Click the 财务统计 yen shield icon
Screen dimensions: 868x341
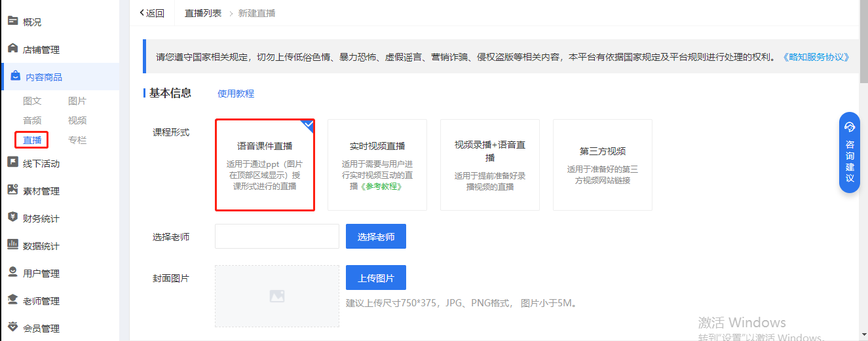[x=12, y=217]
